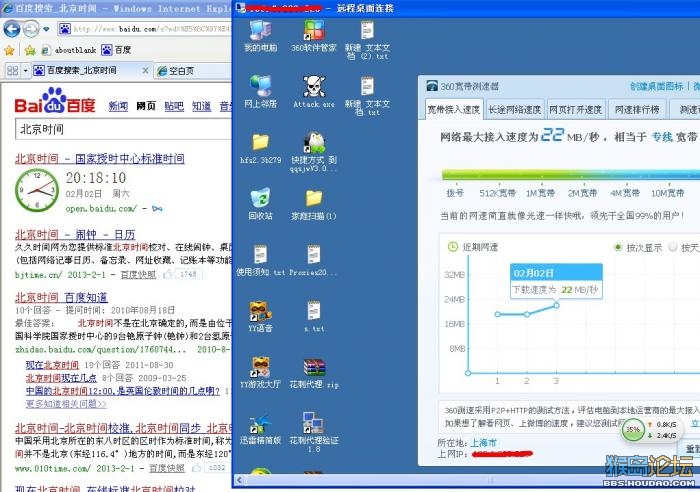Open the Proxies20 text file icon

pyautogui.click(x=314, y=261)
